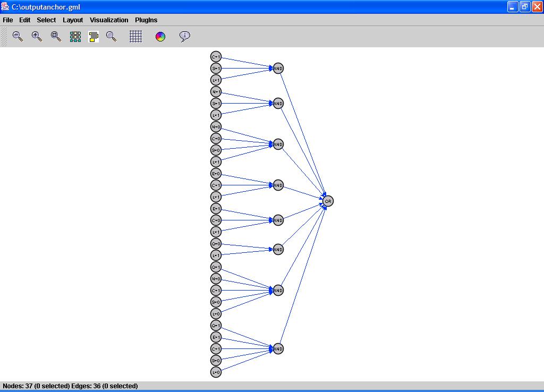The image size is (544, 392).
Task: Open the Select menu
Action: pyautogui.click(x=46, y=20)
